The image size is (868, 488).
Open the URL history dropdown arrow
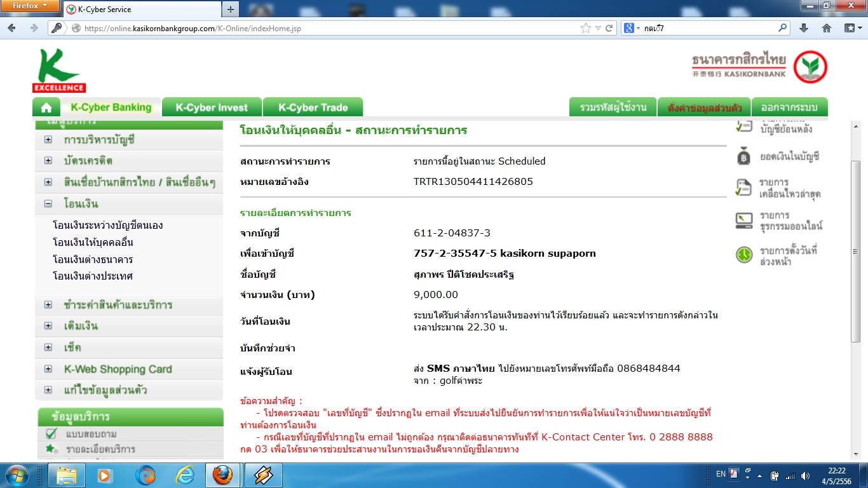(x=598, y=28)
